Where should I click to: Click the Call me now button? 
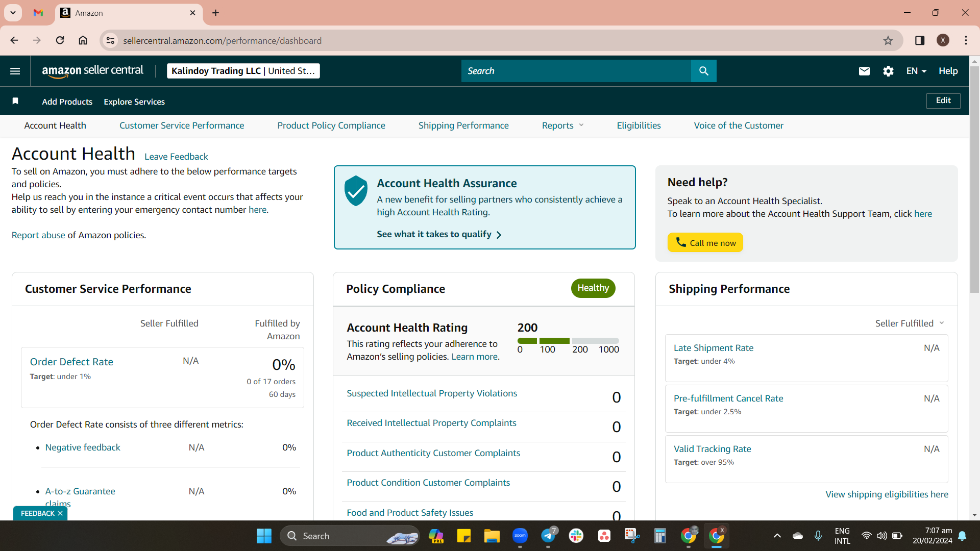click(x=705, y=242)
